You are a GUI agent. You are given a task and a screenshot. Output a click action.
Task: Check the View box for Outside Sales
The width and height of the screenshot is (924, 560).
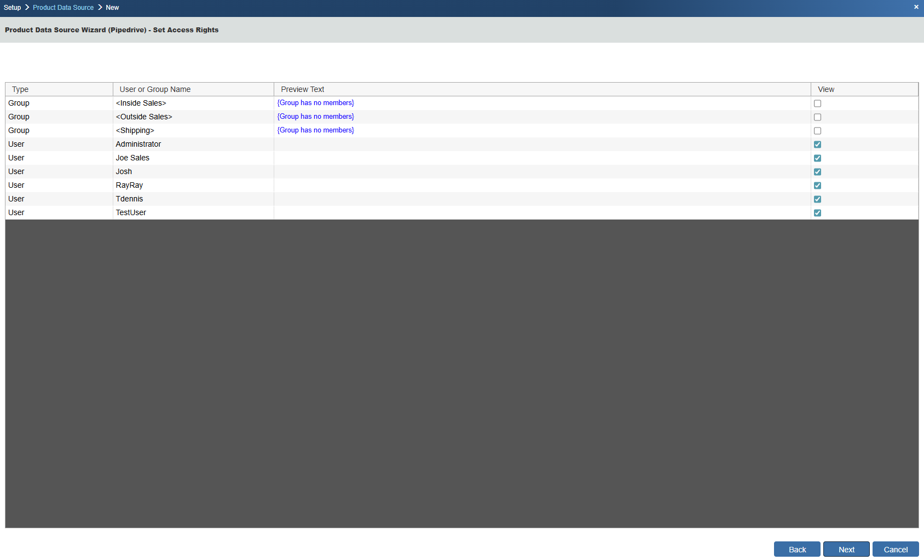pyautogui.click(x=817, y=117)
